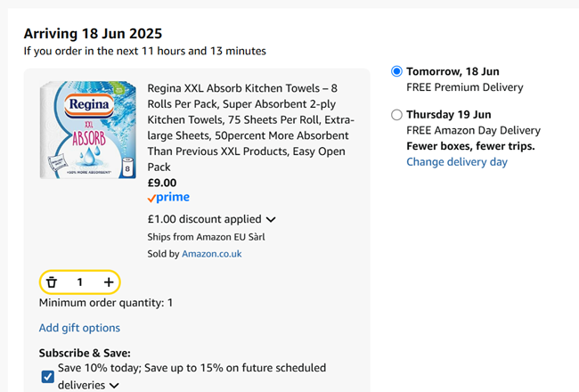Open the Amazon.co.uk seller link
Image resolution: width=579 pixels, height=392 pixels.
click(x=211, y=254)
